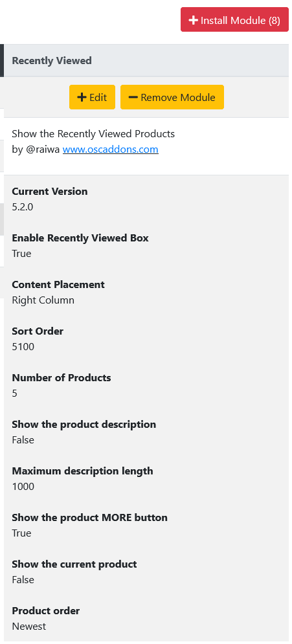The image size is (292, 644).
Task: Open the Edit button for Recently Viewed
Action: [92, 97]
